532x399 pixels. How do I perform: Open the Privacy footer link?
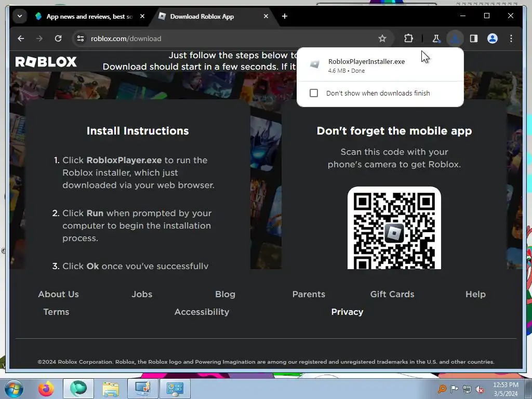coord(347,312)
